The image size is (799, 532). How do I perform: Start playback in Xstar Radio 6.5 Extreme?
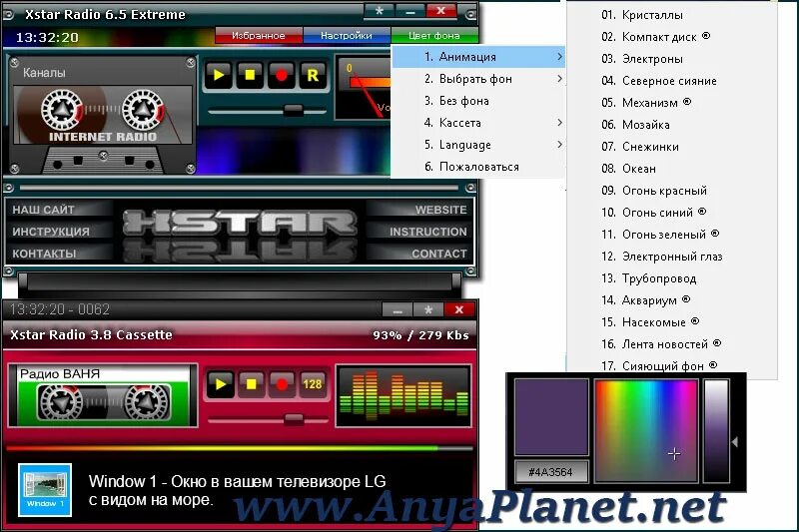(x=219, y=75)
